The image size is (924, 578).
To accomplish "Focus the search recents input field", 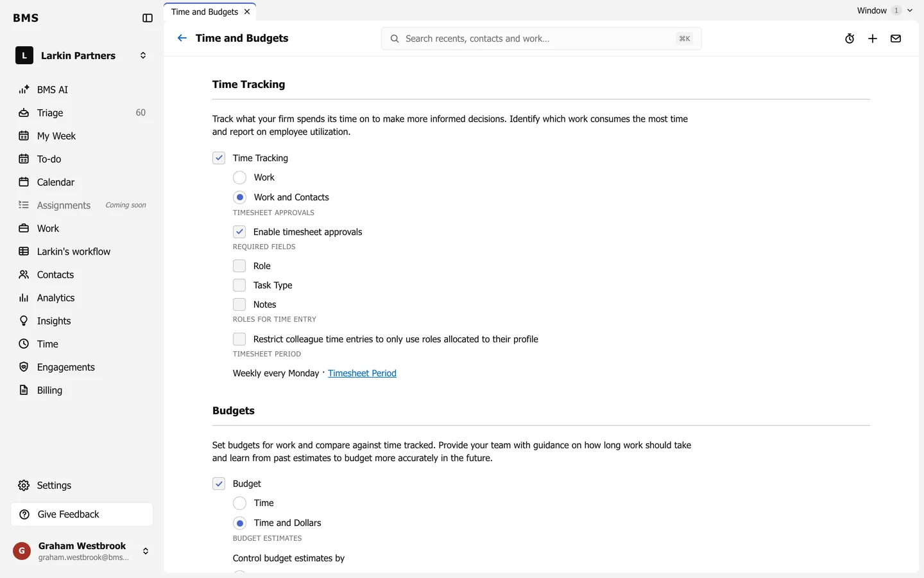I will [x=541, y=39].
